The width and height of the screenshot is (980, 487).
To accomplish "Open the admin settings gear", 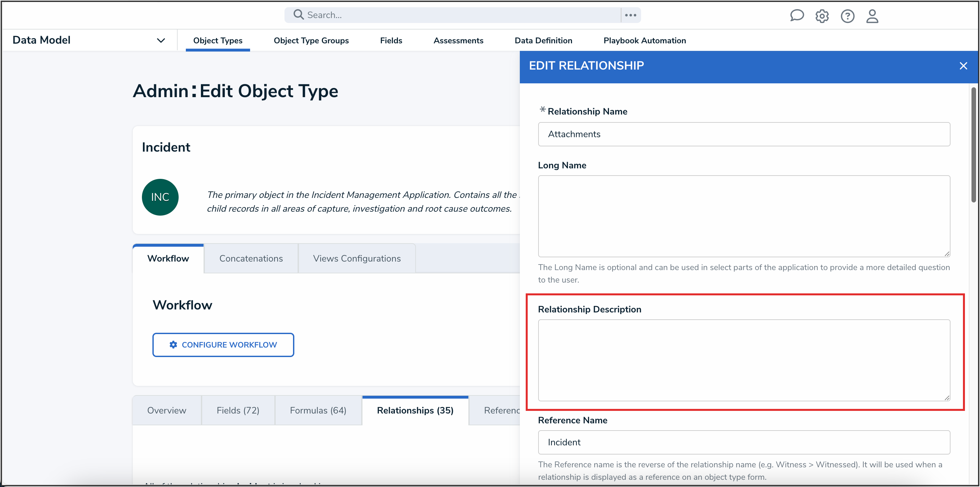I will tap(822, 16).
